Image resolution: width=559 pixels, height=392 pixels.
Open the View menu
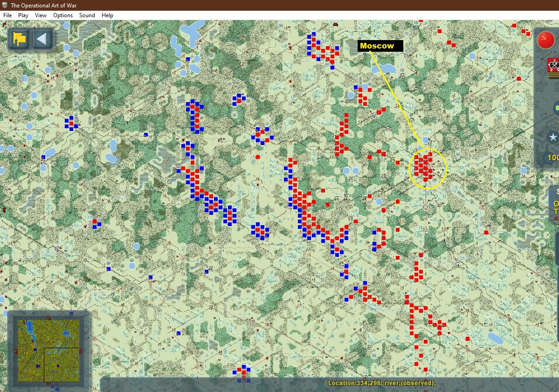click(41, 15)
